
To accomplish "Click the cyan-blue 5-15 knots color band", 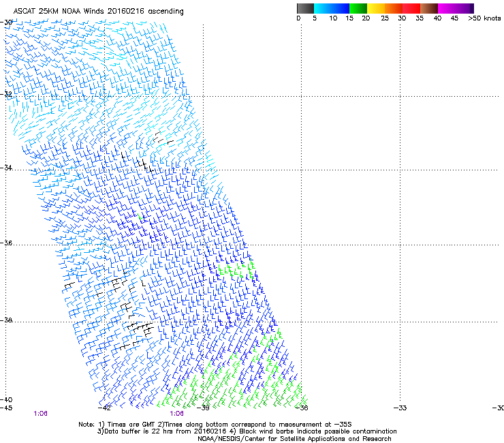I will tap(332, 8).
